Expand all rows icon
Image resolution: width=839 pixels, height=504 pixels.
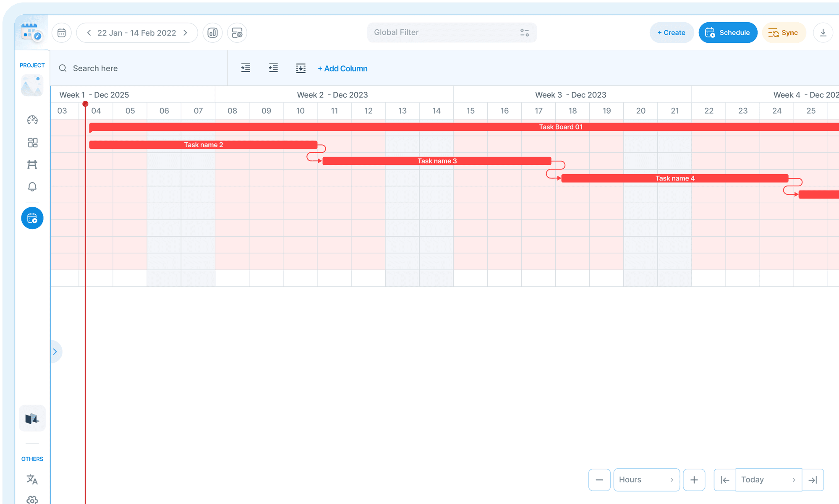301,68
